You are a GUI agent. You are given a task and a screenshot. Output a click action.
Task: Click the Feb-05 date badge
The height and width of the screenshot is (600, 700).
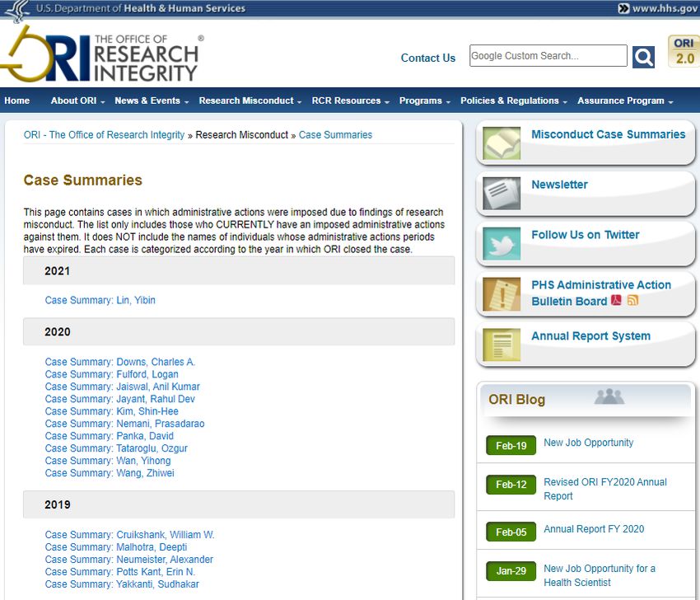tap(511, 532)
